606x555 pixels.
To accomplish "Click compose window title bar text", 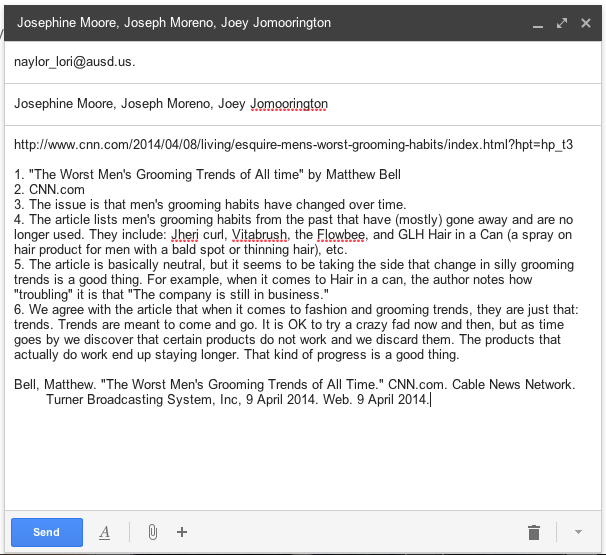I will pyautogui.click(x=174, y=23).
